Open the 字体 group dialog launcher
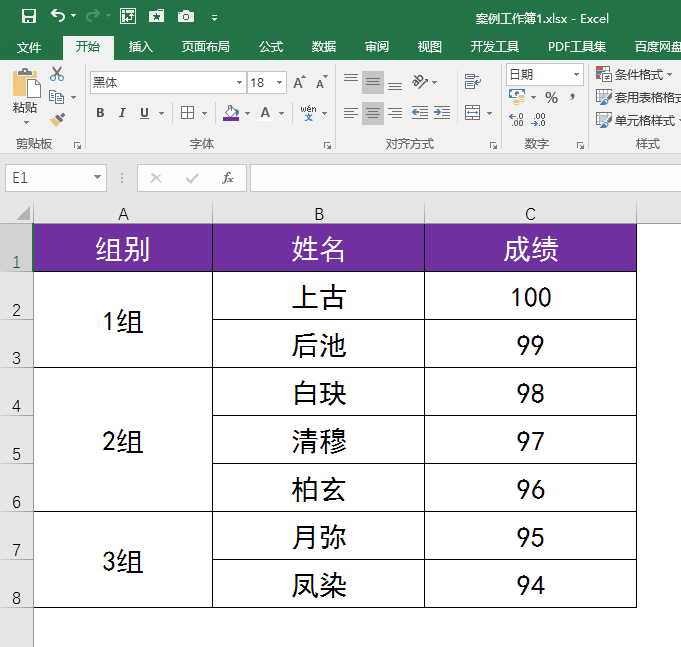 pyautogui.click(x=327, y=145)
